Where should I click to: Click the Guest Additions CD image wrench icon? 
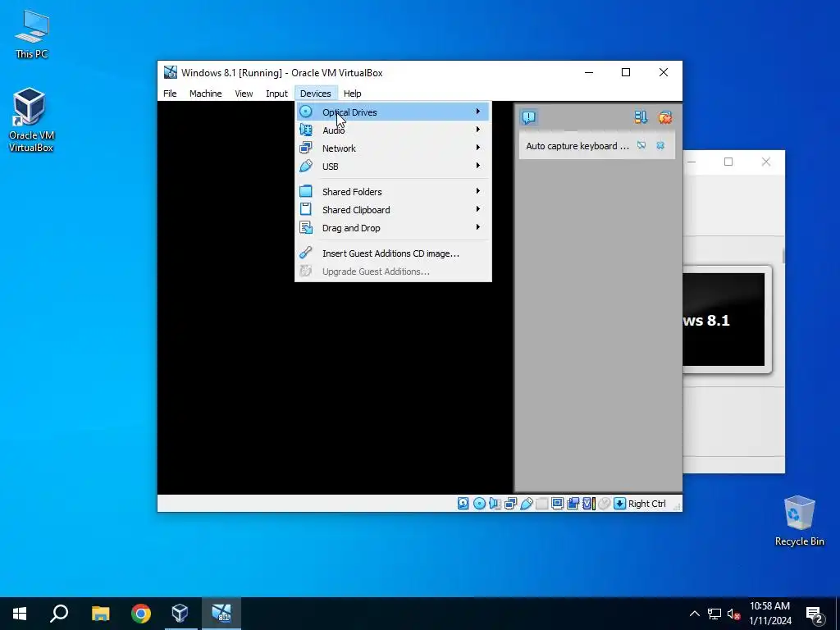[306, 253]
